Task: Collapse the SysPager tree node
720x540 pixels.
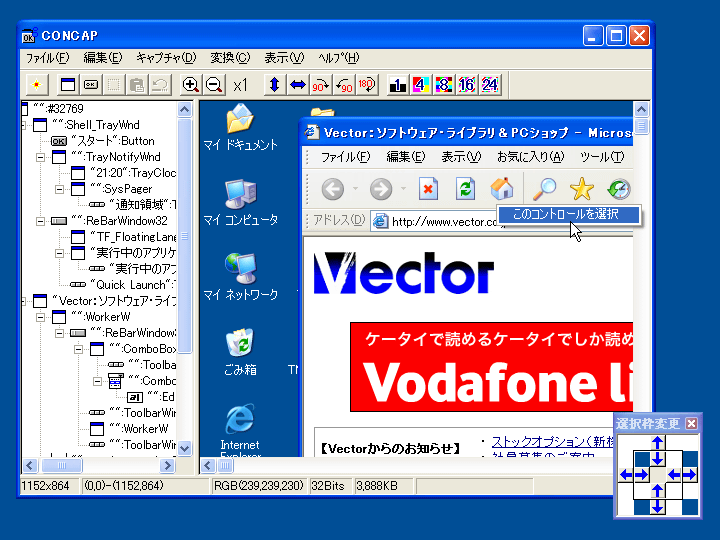Action: [x=59, y=189]
